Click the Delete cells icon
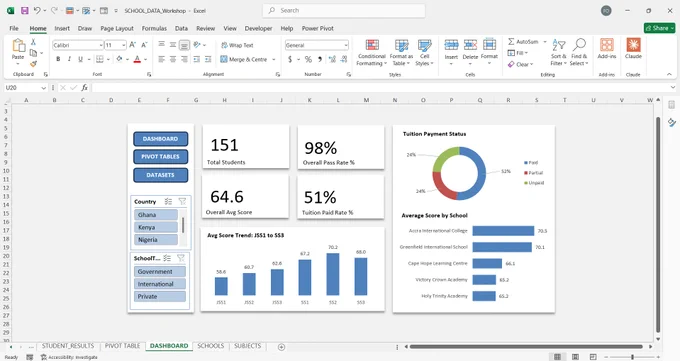 (x=470, y=45)
